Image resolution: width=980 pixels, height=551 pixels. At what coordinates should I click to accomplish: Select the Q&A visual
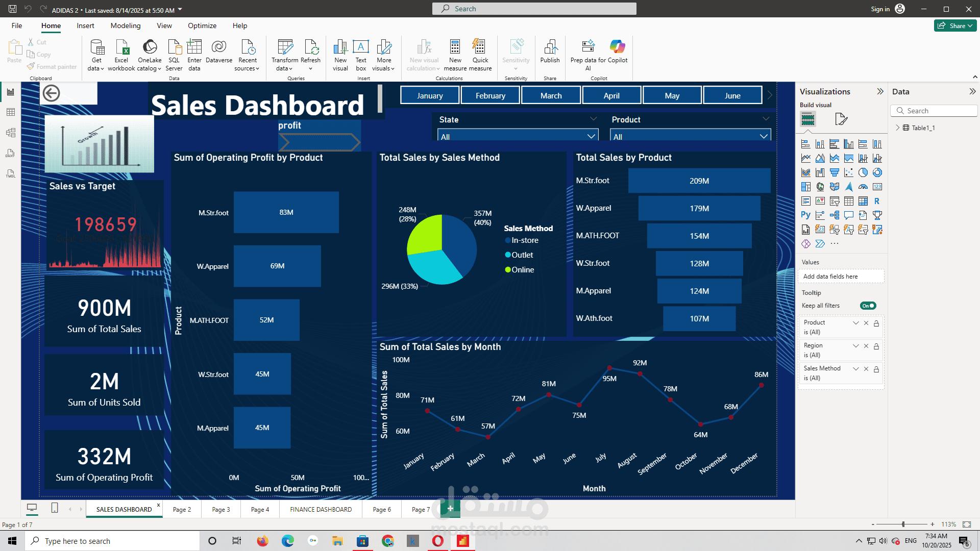pos(849,216)
